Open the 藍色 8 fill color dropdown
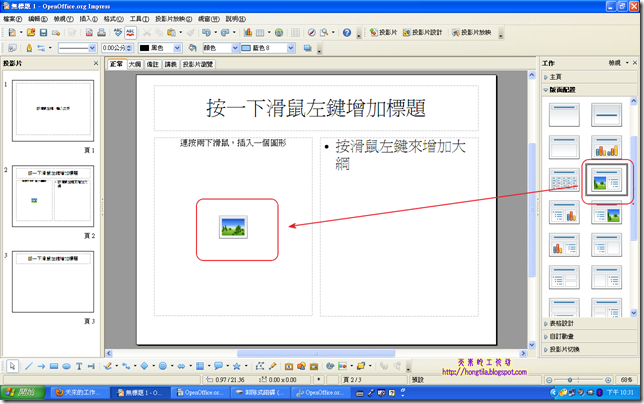 coord(291,48)
